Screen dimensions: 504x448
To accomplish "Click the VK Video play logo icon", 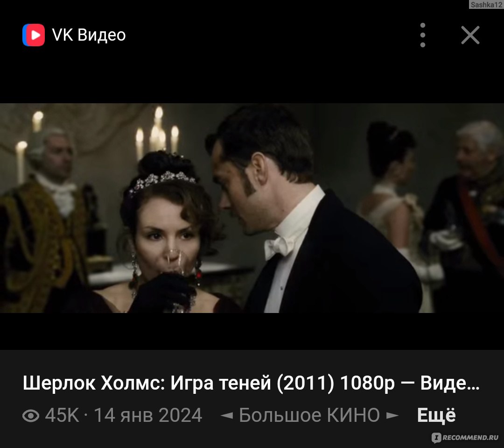I will [x=34, y=35].
